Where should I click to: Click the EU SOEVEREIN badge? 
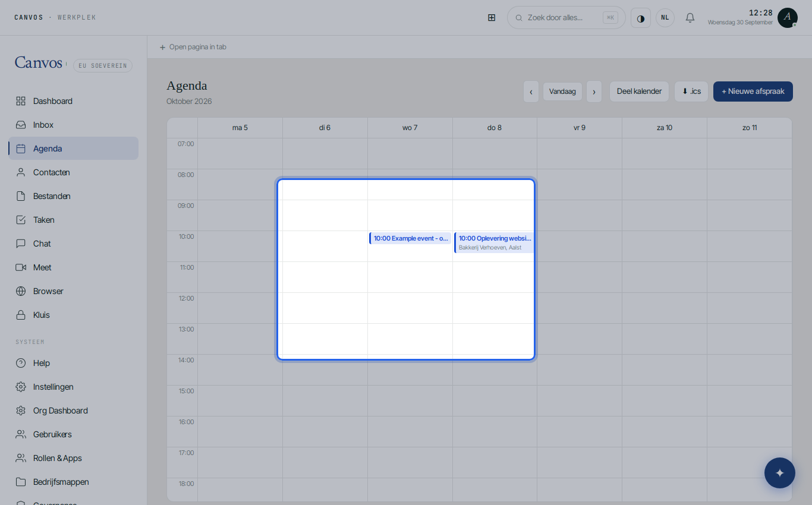point(103,66)
